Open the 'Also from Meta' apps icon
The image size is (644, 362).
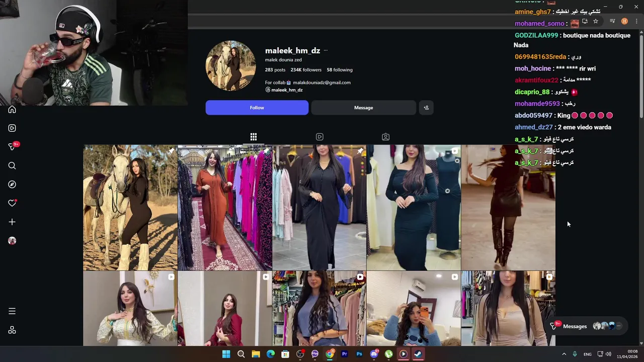click(x=12, y=330)
